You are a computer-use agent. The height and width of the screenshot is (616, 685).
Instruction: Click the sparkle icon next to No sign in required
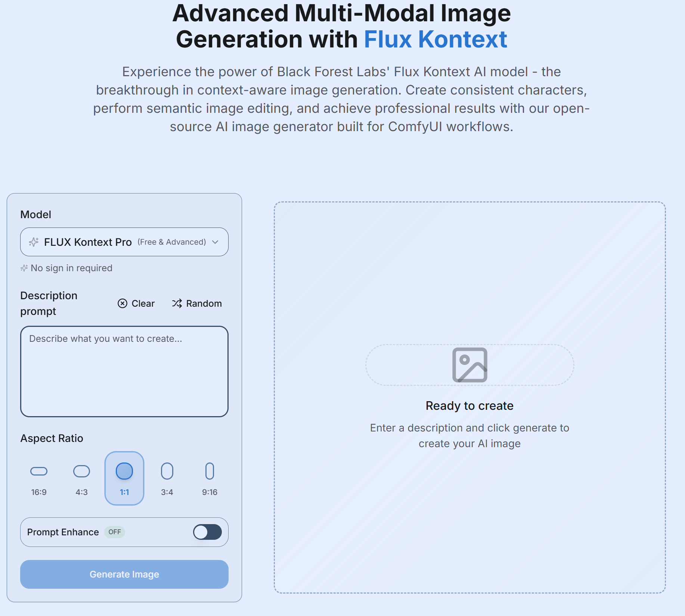pos(24,268)
